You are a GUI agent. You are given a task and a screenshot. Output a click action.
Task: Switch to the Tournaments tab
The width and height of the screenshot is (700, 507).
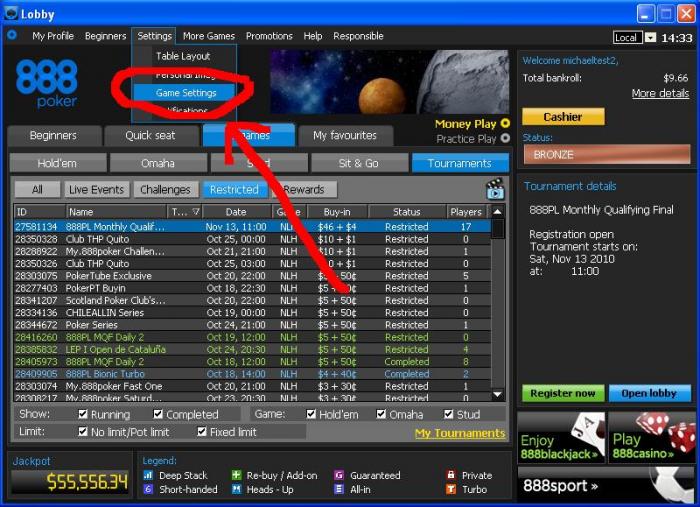click(x=460, y=163)
